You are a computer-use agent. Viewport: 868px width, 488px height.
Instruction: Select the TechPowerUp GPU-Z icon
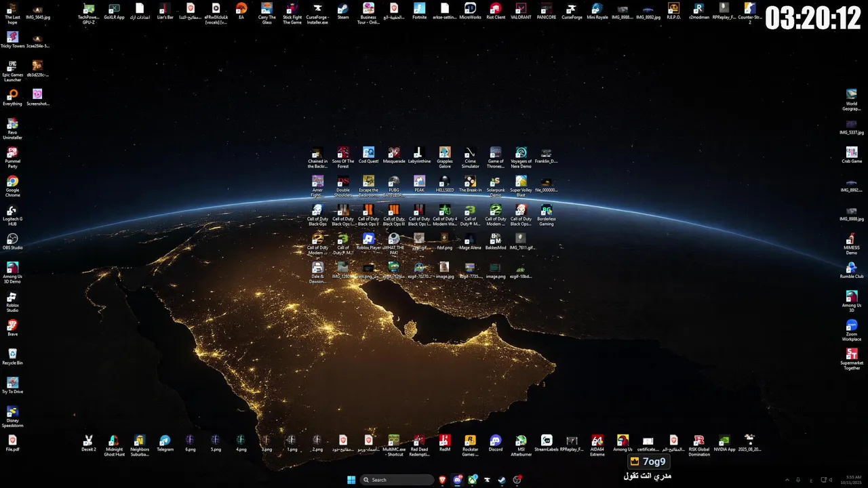(x=89, y=13)
